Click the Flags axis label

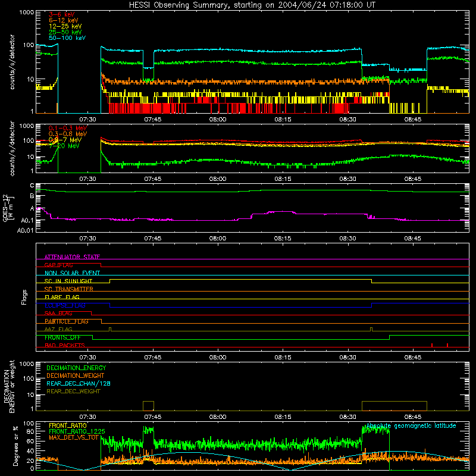click(x=24, y=297)
